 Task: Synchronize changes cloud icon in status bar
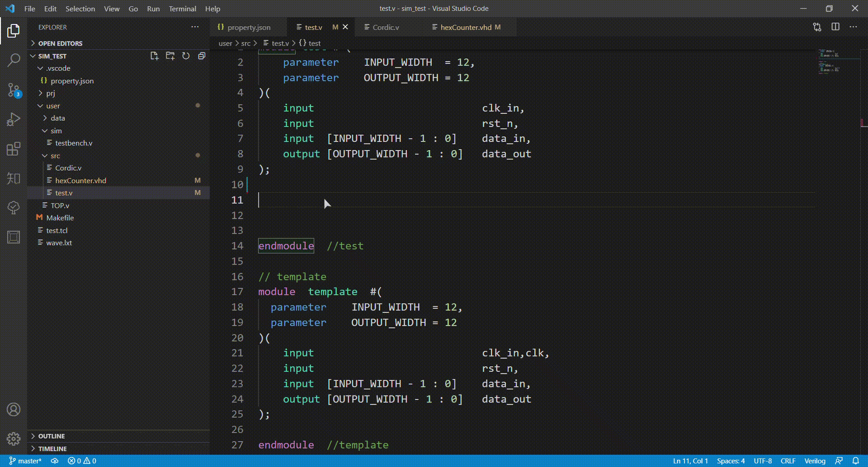tap(54, 461)
